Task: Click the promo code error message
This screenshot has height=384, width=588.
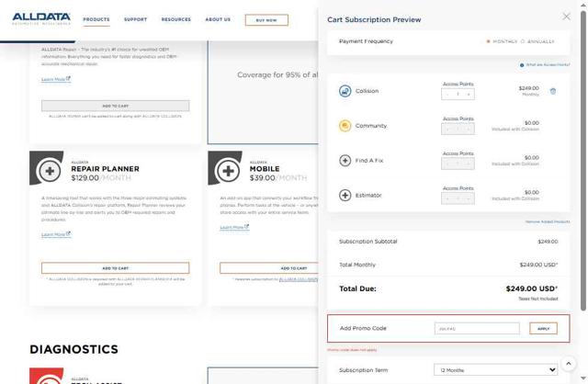Action: click(352, 350)
